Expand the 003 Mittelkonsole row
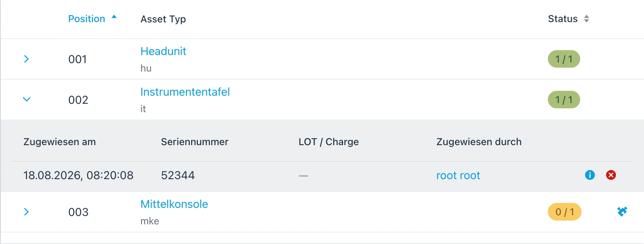Screen dimensions: 644x244 coord(26,212)
